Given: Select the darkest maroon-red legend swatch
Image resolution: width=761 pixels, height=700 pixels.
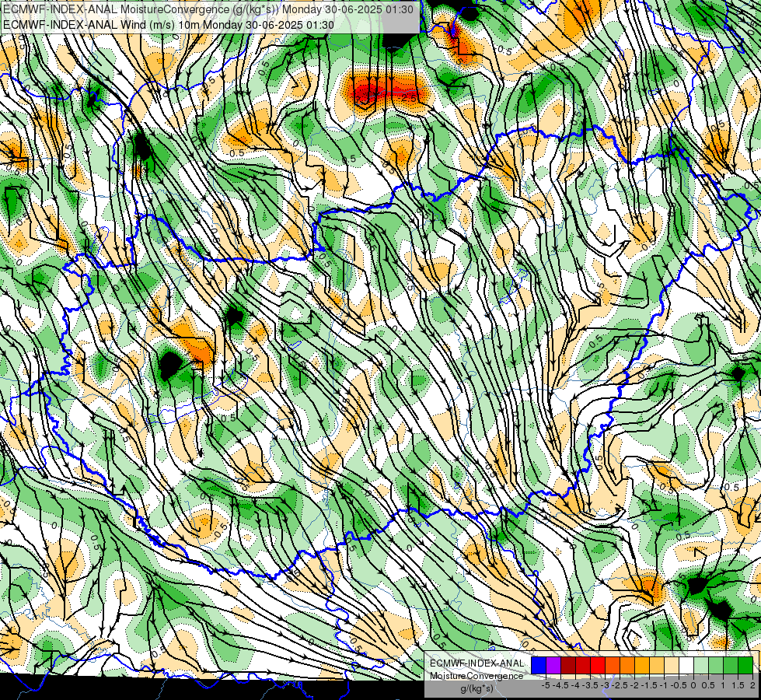Looking at the screenshot, I should pyautogui.click(x=568, y=665).
